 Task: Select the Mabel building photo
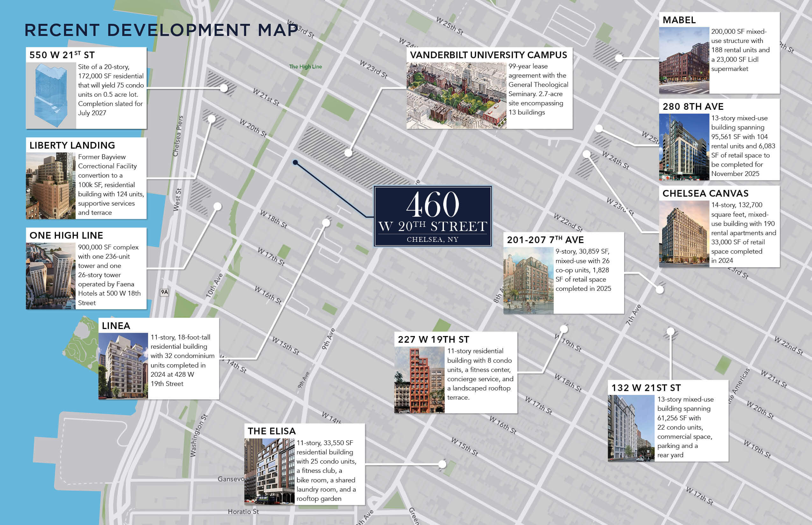[x=684, y=60]
